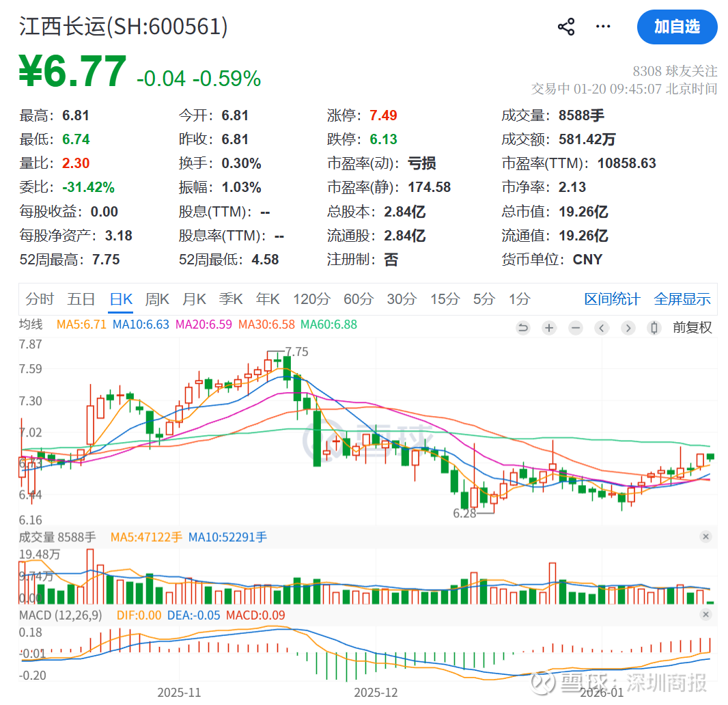Zoom out the chart with minus icon
The image size is (728, 705).
pos(575,328)
